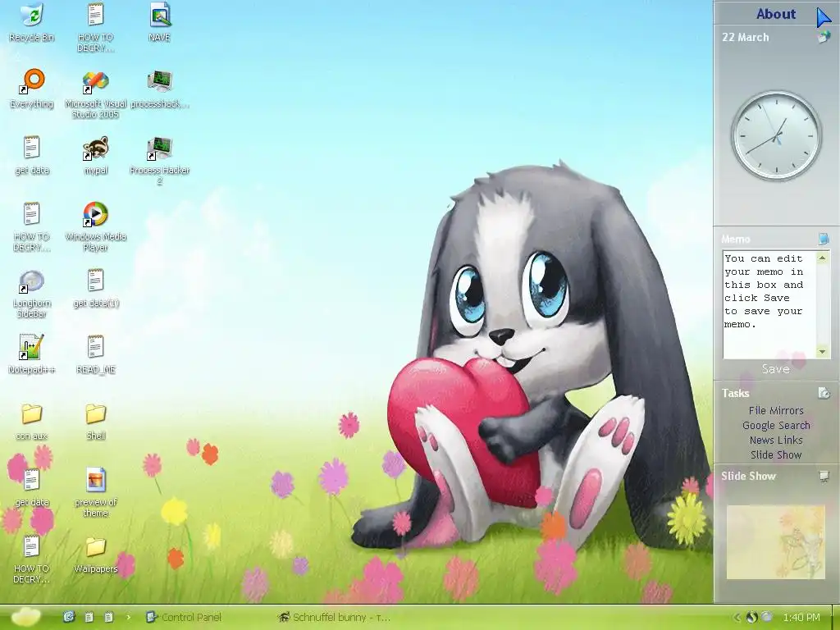Click inside the memo text box
This screenshot has height=630, width=840.
769,304
